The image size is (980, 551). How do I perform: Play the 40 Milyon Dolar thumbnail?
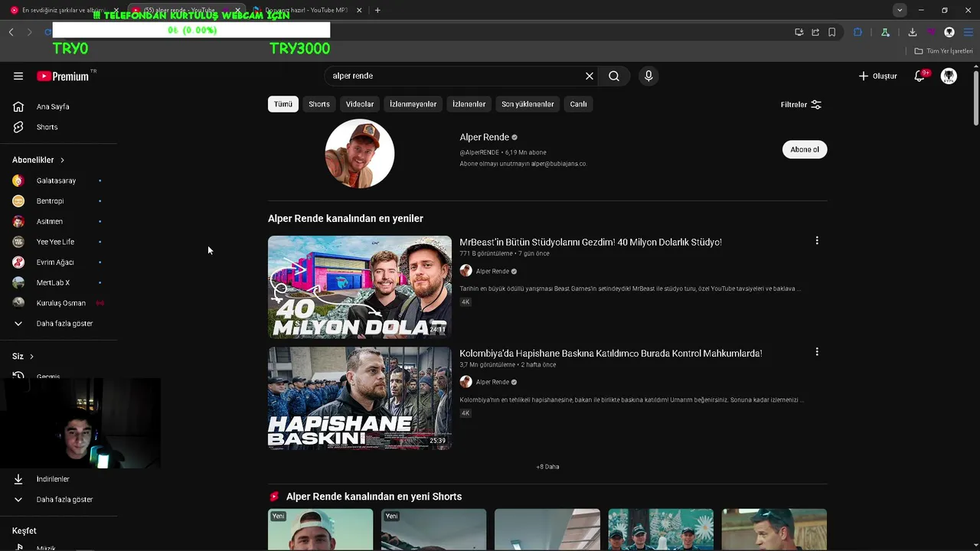click(x=360, y=287)
